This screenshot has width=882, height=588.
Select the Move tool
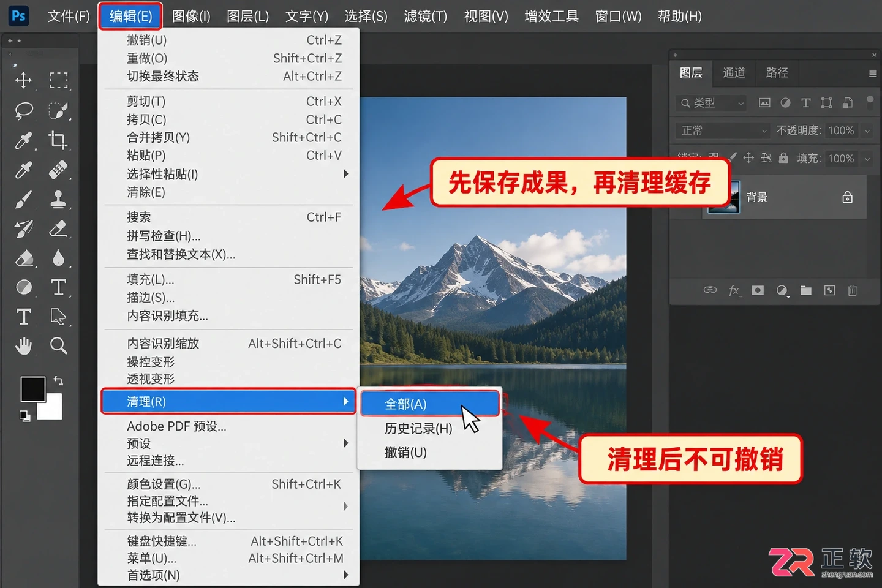point(24,80)
